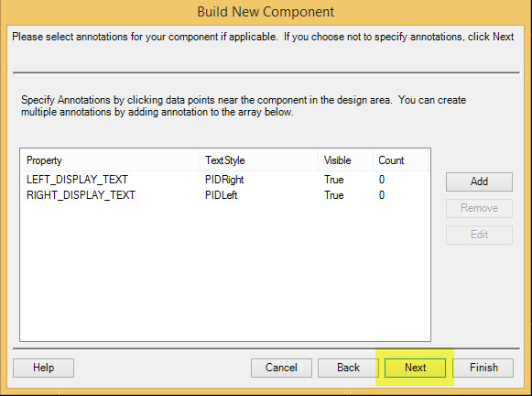Sort list by TextStyle column header
Viewport: 532px width, 396px height.
pos(258,160)
